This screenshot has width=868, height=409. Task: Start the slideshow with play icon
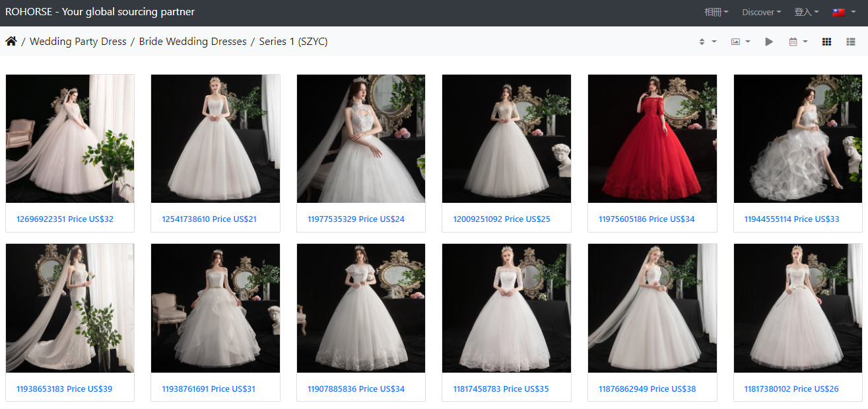click(x=769, y=42)
